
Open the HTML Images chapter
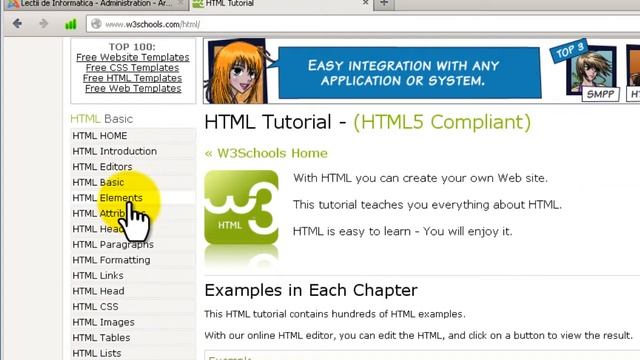(133, 322)
